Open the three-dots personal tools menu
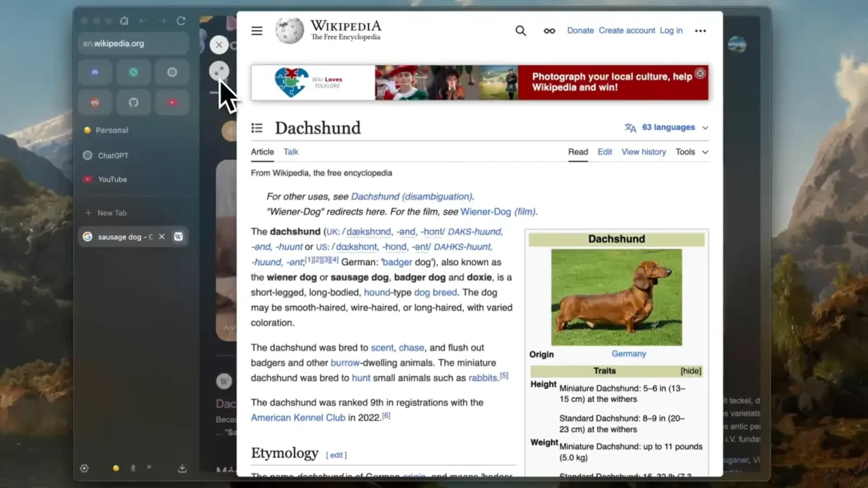Image resolution: width=868 pixels, height=488 pixels. (700, 31)
